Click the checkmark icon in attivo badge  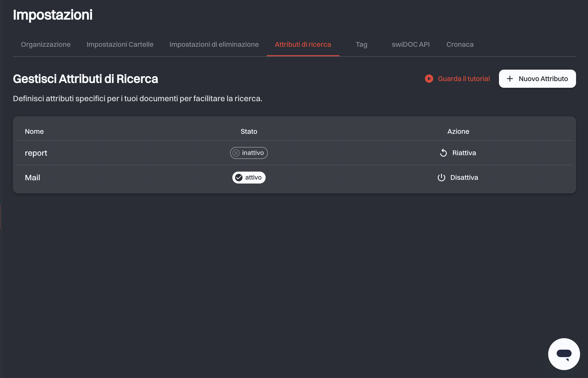pyautogui.click(x=239, y=177)
